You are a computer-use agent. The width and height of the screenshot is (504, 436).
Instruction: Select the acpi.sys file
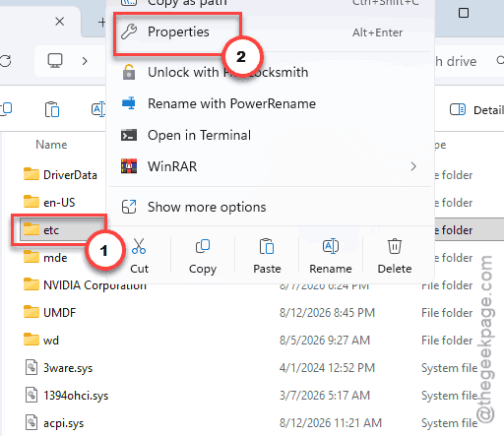coord(63,423)
